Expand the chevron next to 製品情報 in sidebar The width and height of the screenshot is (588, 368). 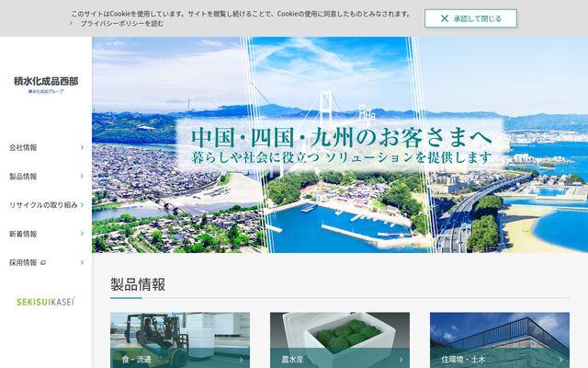click(82, 176)
